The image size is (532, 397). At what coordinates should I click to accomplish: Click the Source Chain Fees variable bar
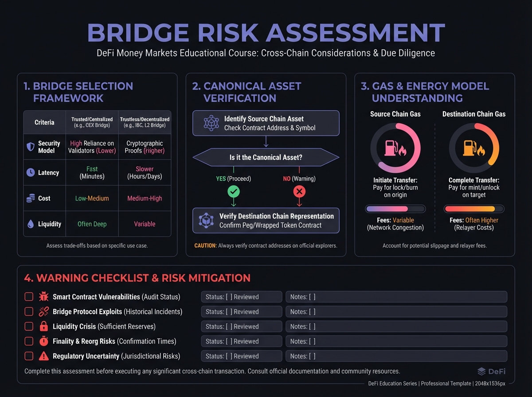(x=395, y=209)
